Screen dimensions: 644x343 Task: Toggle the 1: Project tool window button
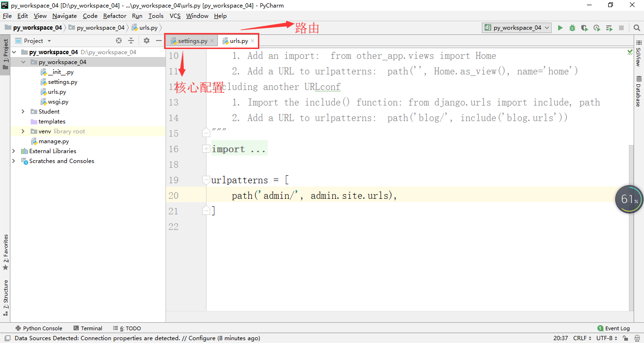pyautogui.click(x=5, y=54)
